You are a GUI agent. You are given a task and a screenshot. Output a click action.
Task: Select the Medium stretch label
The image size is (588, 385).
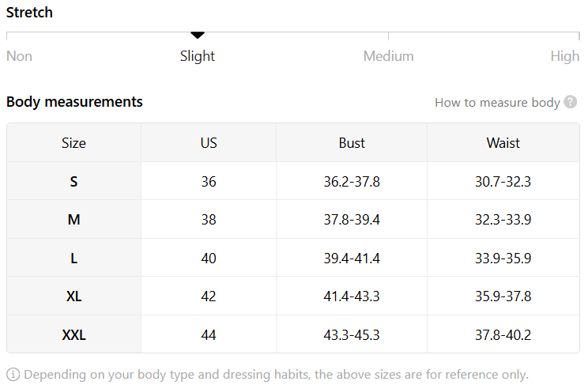click(x=388, y=56)
